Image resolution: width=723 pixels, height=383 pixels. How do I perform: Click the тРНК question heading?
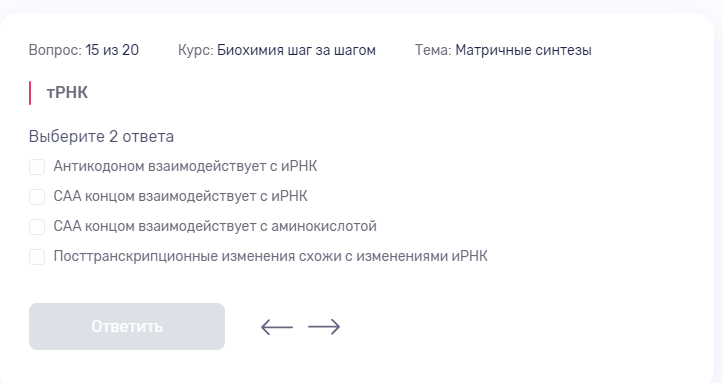[x=67, y=93]
